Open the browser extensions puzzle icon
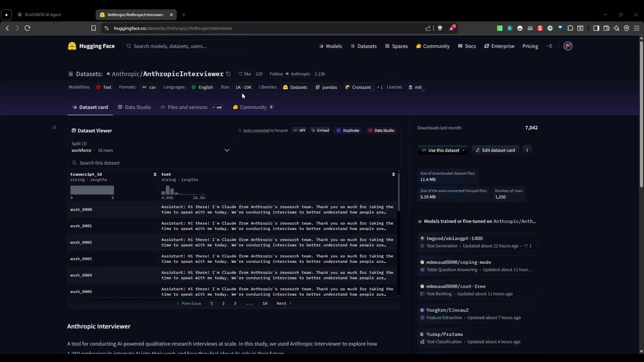644x362 pixels. click(x=570, y=28)
